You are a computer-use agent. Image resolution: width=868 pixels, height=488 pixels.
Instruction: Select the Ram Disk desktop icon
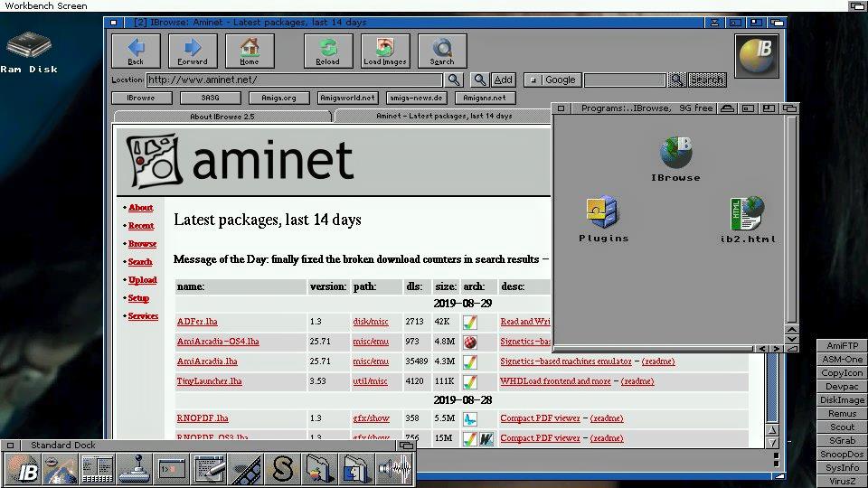[x=29, y=52]
